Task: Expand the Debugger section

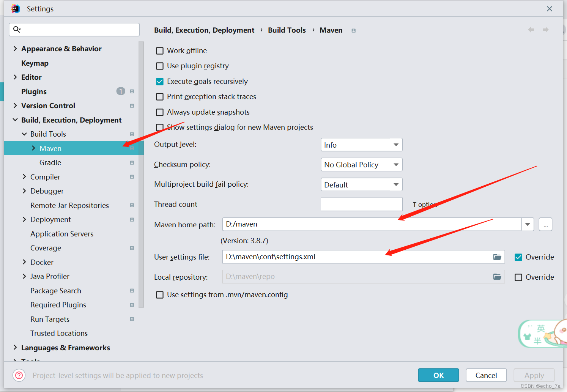Action: click(24, 191)
